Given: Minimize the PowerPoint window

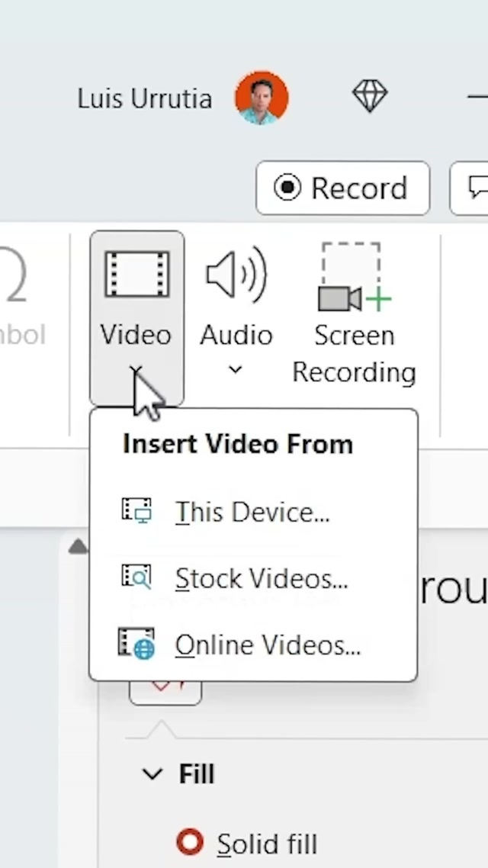Looking at the screenshot, I should [478, 97].
